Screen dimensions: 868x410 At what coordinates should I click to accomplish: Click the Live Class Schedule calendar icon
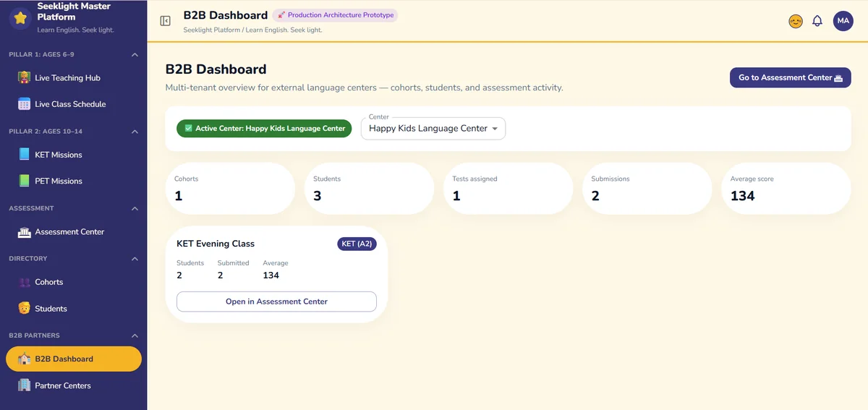24,104
